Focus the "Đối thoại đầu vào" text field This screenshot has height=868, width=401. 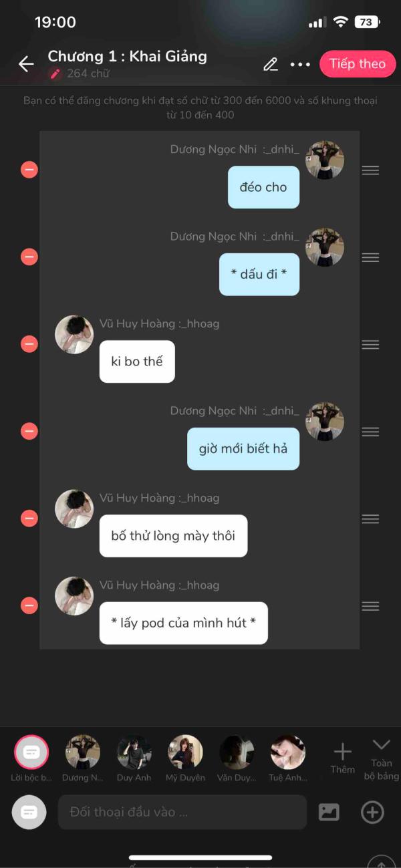tap(182, 812)
